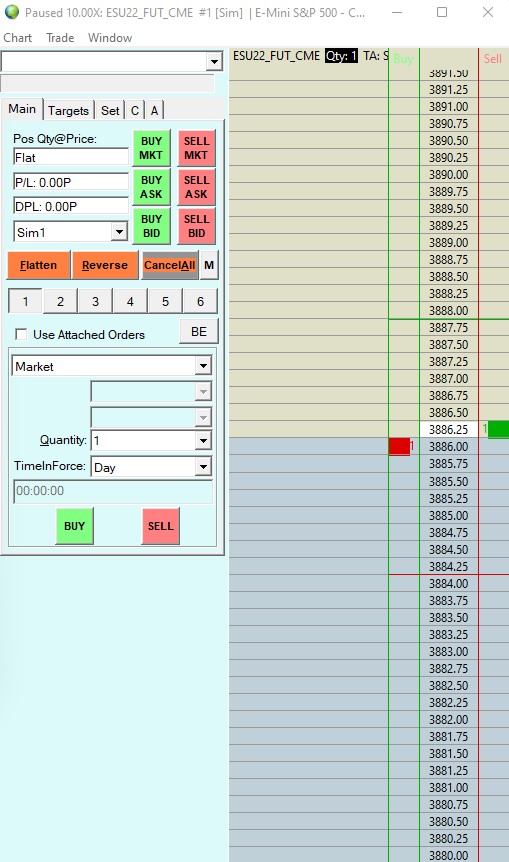Screen dimensions: 509x862
Task: Click price 3884.00 in the ladder
Action: (x=449, y=583)
